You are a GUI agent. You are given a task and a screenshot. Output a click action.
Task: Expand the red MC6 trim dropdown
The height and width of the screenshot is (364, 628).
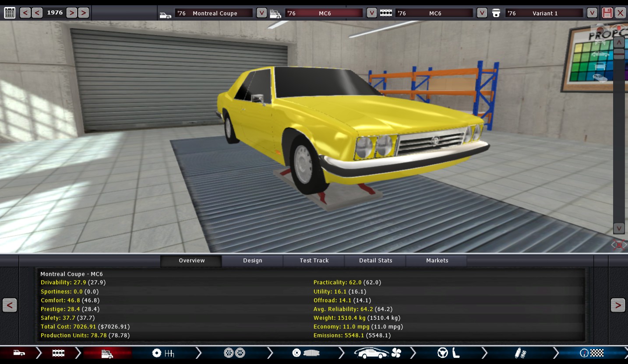point(371,13)
